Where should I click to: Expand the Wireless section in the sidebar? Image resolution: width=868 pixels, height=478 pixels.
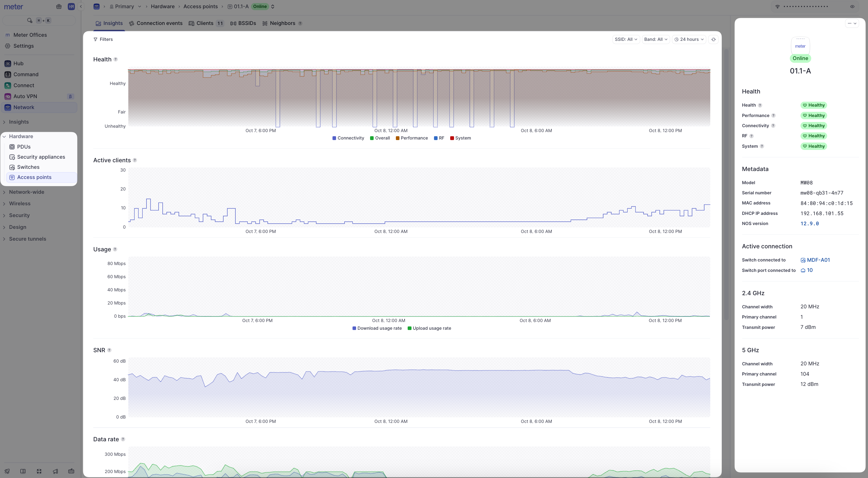pos(19,204)
